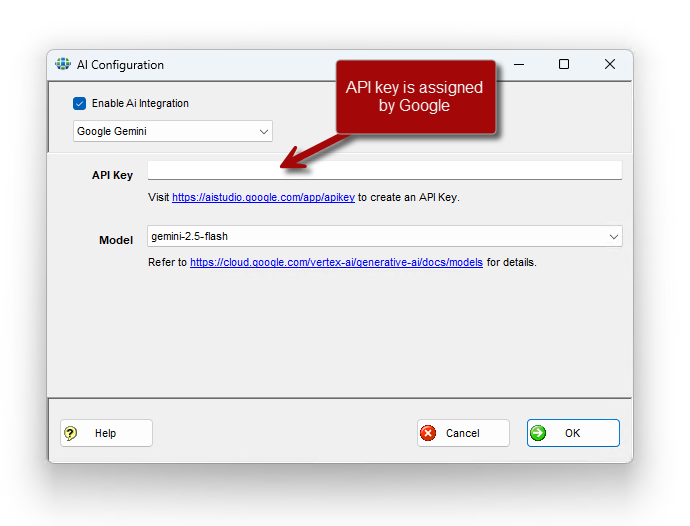Maximize the AI Configuration window
This screenshot has height=526, width=690.
click(x=564, y=64)
